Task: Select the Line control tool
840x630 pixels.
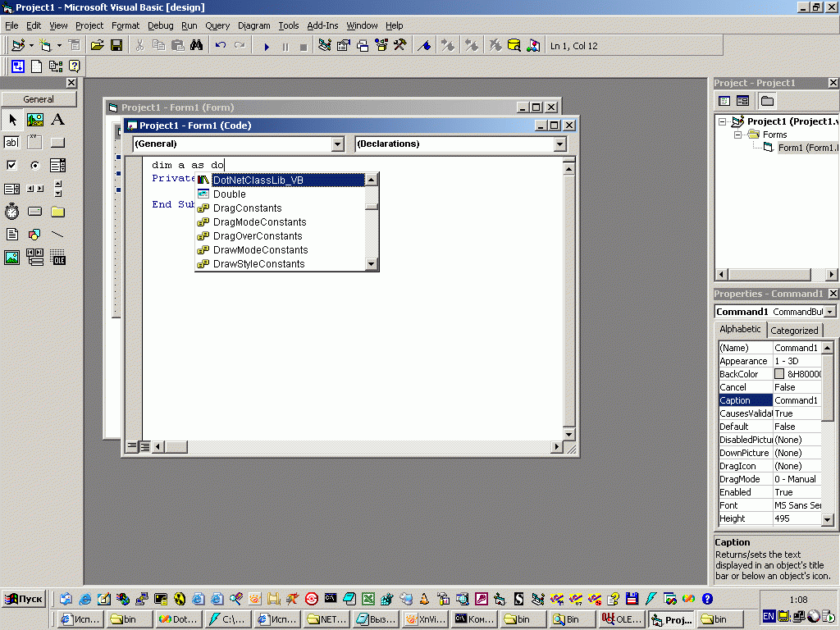Action: (58, 235)
